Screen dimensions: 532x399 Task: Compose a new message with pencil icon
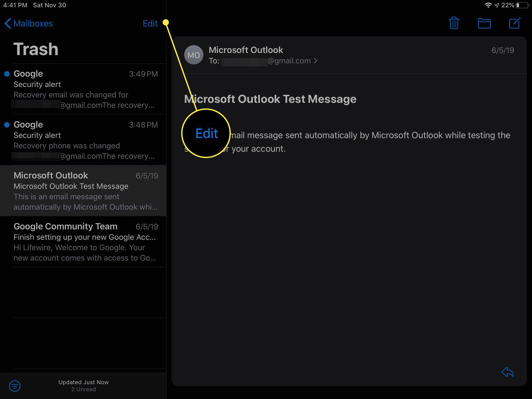point(515,23)
